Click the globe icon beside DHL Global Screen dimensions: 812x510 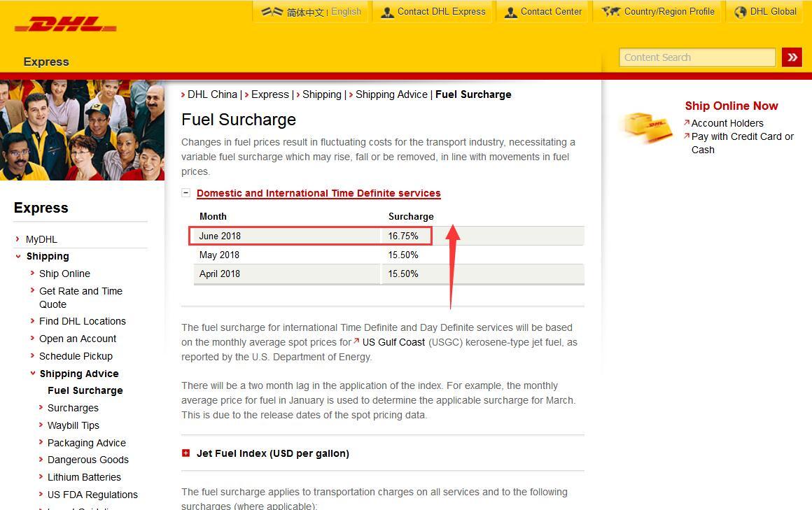[x=741, y=12]
